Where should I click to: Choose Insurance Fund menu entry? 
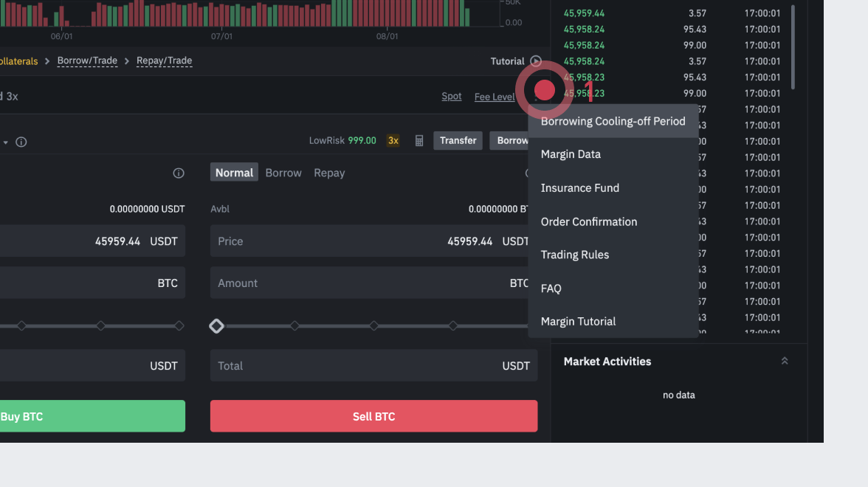tap(579, 188)
